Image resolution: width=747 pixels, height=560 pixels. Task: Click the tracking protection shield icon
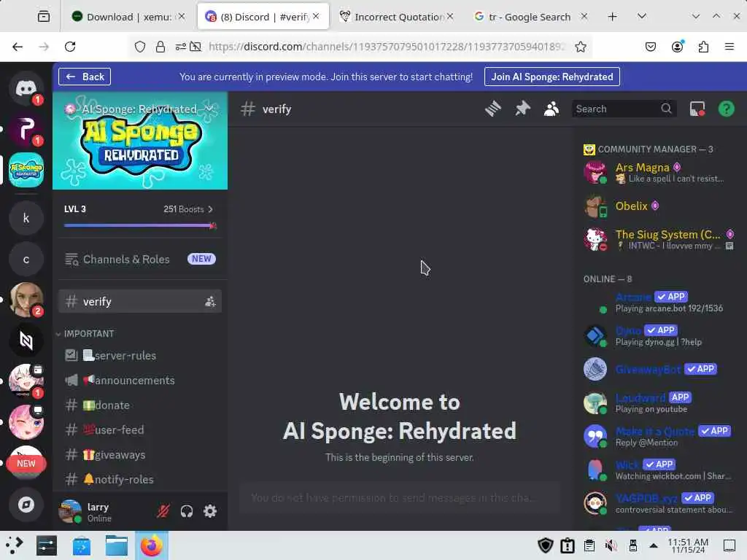pyautogui.click(x=140, y=47)
